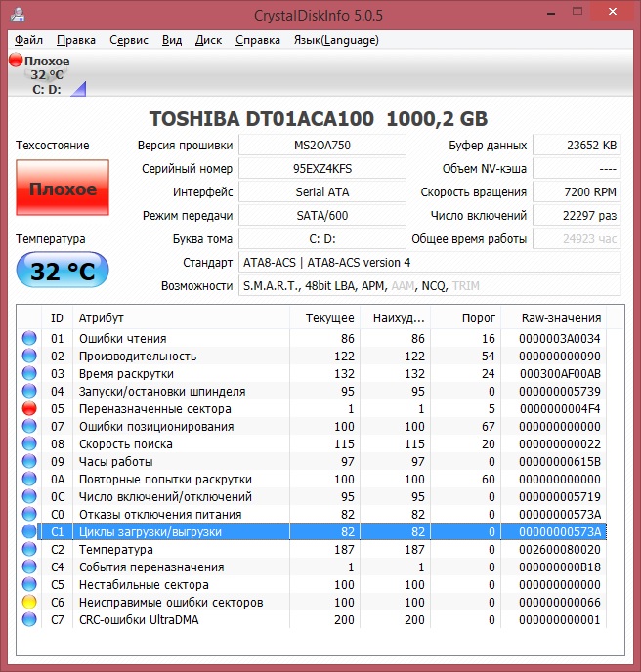Click the Атрибут column header
Screen dimensions: 641x672
point(182,318)
